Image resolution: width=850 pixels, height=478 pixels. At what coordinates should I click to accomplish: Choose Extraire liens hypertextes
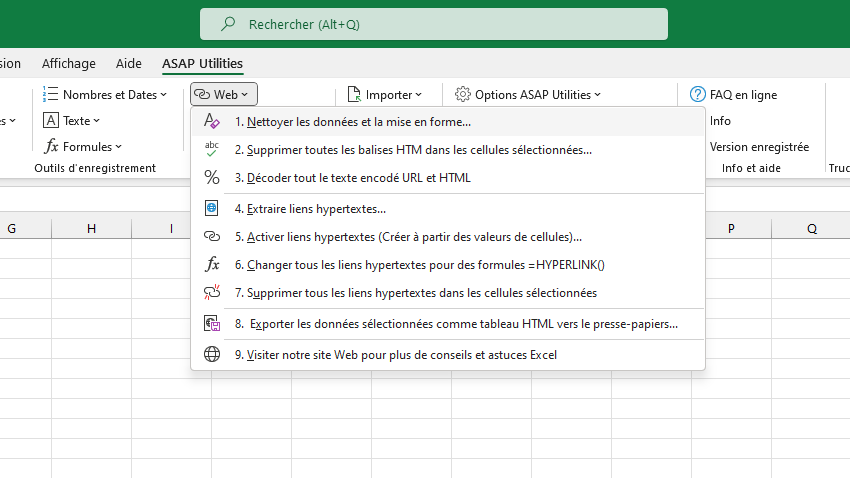coord(448,209)
